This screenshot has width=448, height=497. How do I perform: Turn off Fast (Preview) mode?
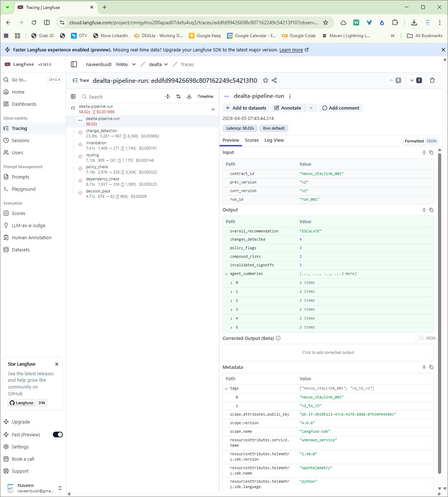coord(57,435)
